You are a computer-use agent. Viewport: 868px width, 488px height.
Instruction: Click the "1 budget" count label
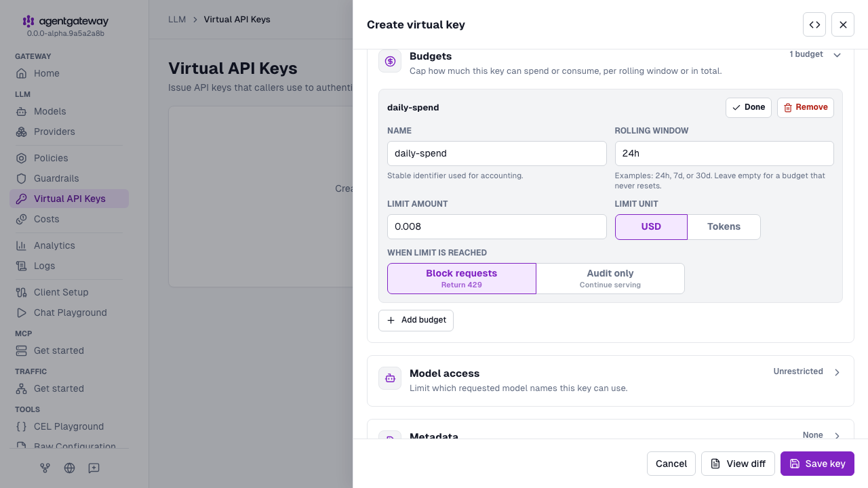[x=806, y=54]
